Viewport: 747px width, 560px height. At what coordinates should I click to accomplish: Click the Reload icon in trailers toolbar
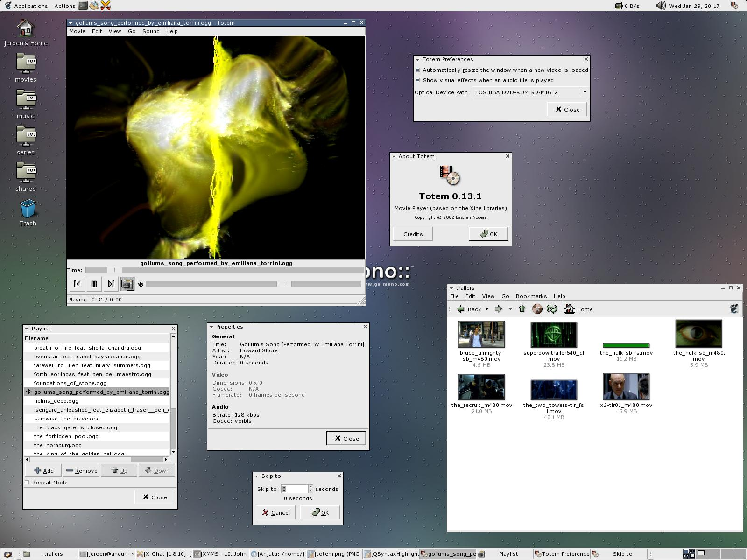pyautogui.click(x=551, y=309)
